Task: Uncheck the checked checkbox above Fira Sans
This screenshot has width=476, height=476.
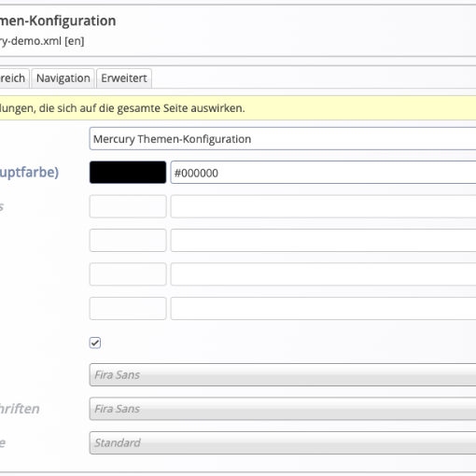Action: [95, 343]
